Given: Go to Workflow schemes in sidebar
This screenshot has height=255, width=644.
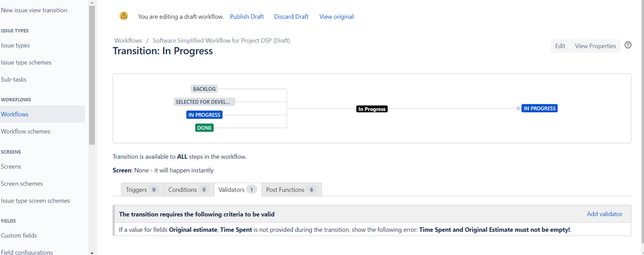Looking at the screenshot, I should click(25, 132).
